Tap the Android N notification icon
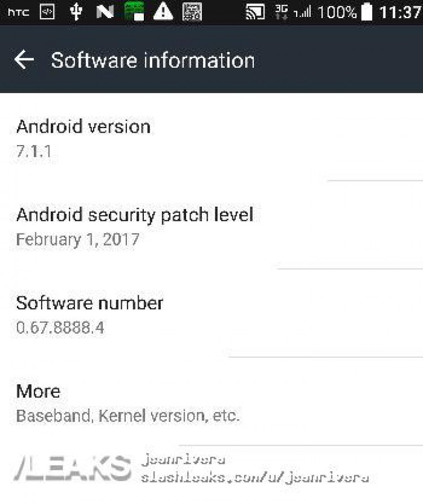This screenshot has width=423, height=504. click(x=105, y=12)
